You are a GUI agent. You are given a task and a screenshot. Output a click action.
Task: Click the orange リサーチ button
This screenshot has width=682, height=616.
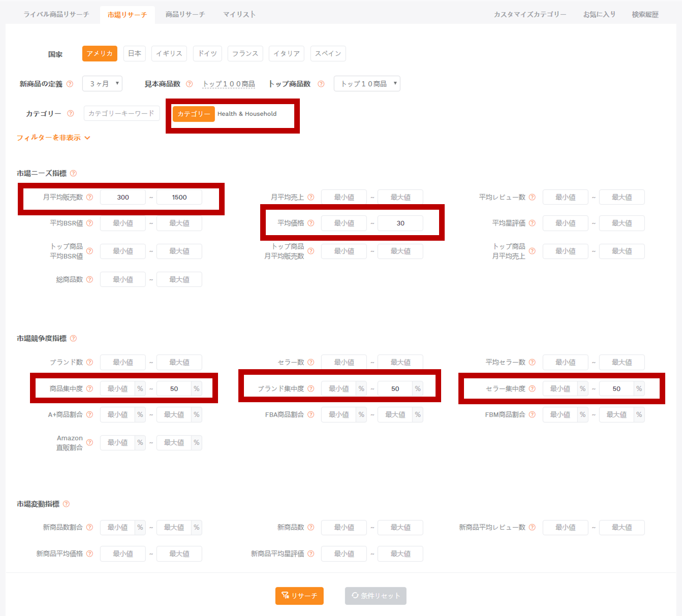pyautogui.click(x=299, y=596)
